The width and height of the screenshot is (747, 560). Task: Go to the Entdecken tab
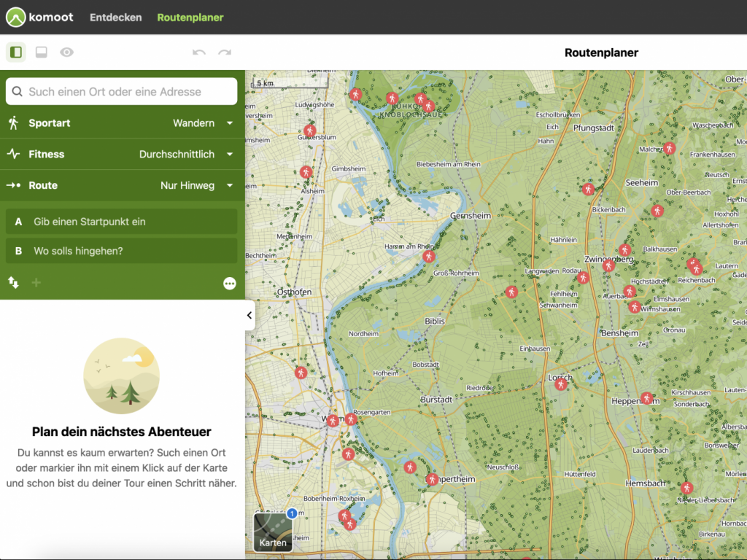(x=115, y=17)
